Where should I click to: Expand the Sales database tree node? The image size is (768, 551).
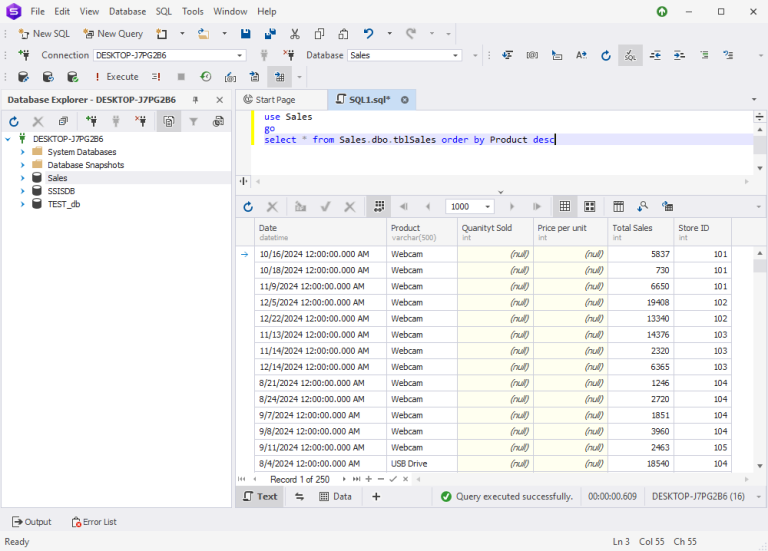point(23,178)
